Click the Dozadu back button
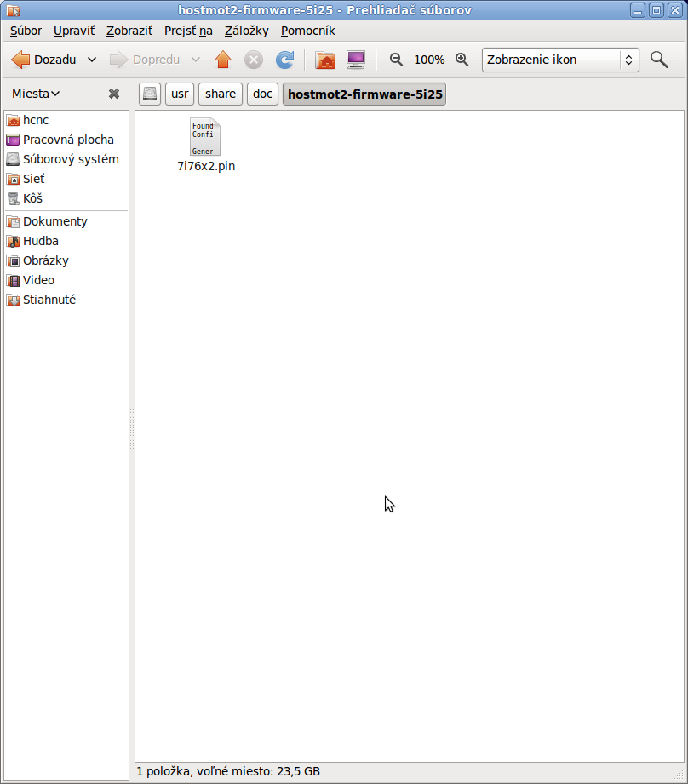688x784 pixels. (44, 60)
